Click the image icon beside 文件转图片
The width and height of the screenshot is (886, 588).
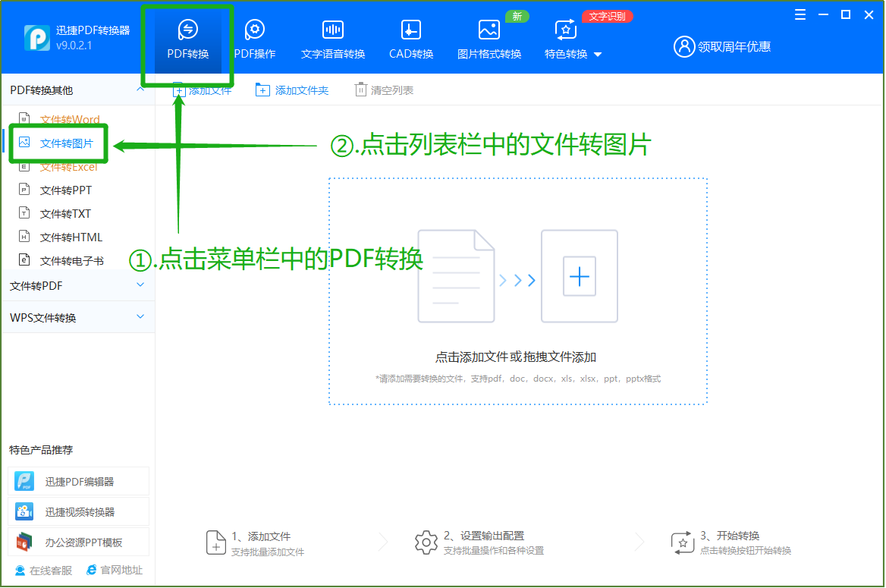pos(24,142)
